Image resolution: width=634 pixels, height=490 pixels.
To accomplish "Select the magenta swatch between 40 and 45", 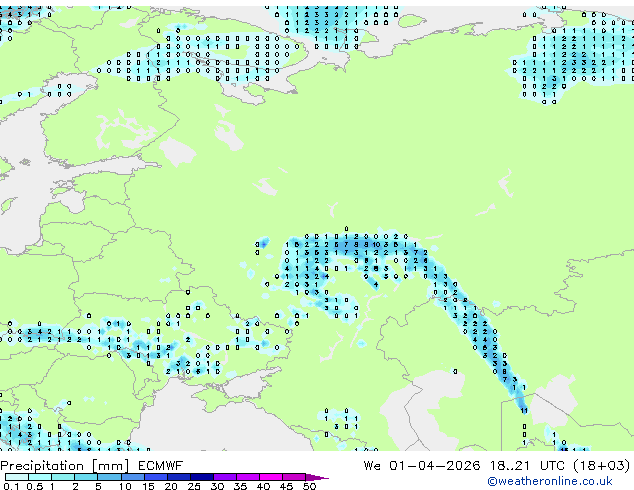I will [271, 477].
